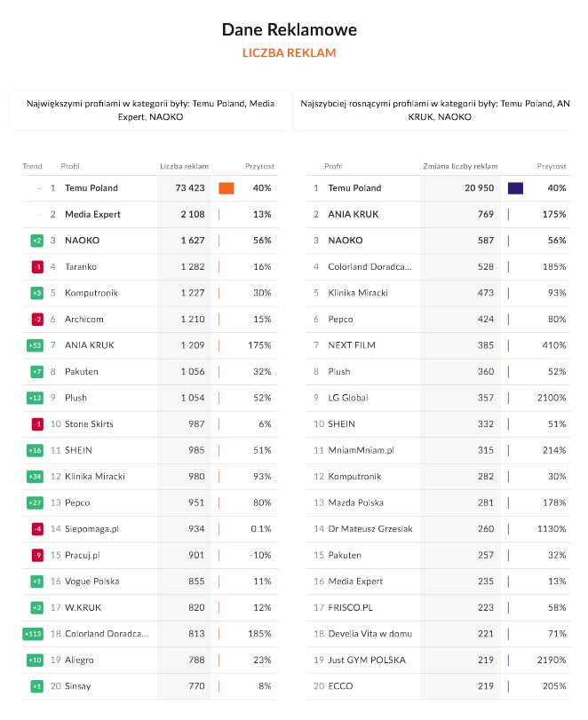Click the -9 red badge beside Pracuj.pl
The image size is (588, 720).
pyautogui.click(x=37, y=555)
